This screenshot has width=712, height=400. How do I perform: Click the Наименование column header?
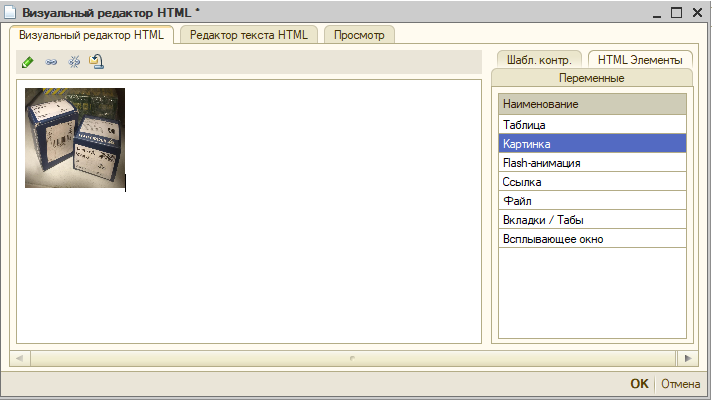point(592,104)
